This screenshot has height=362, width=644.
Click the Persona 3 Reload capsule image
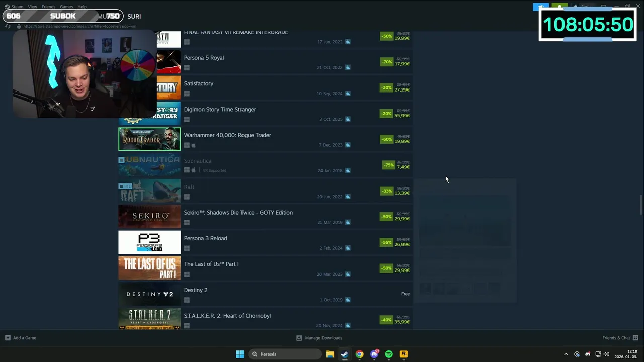pos(149,242)
